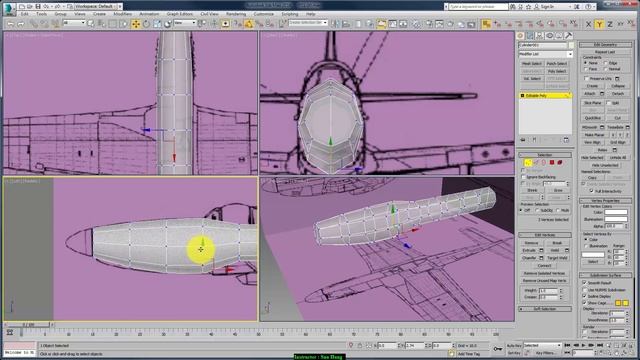Click the Redo arrow in the main toolbar
This screenshot has height=360, width=640.
21,24
